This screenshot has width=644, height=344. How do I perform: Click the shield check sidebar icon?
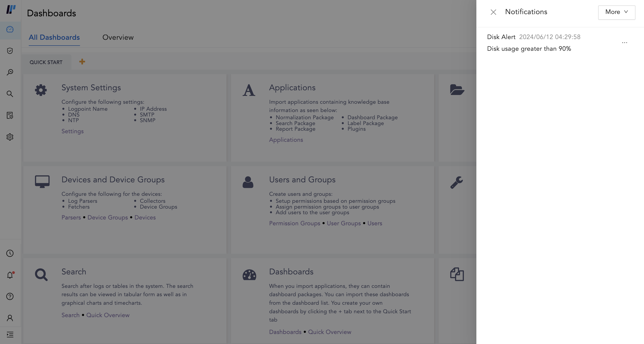pos(10,51)
